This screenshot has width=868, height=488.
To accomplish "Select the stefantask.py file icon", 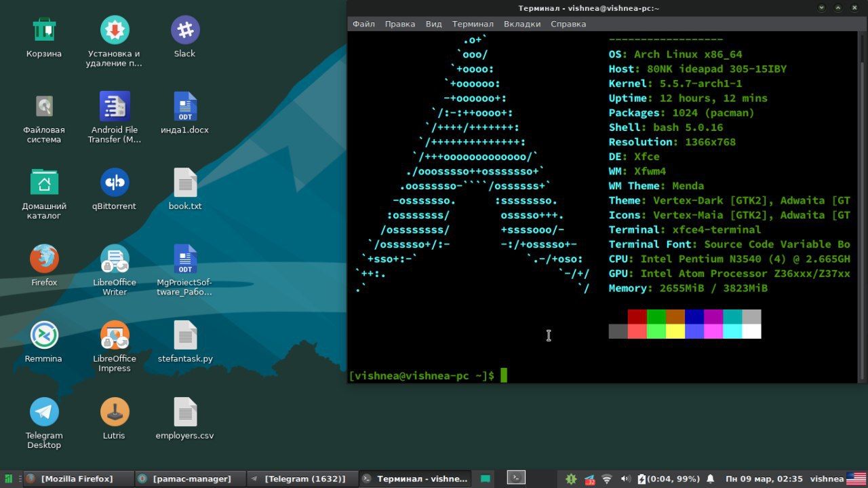I will click(x=184, y=335).
